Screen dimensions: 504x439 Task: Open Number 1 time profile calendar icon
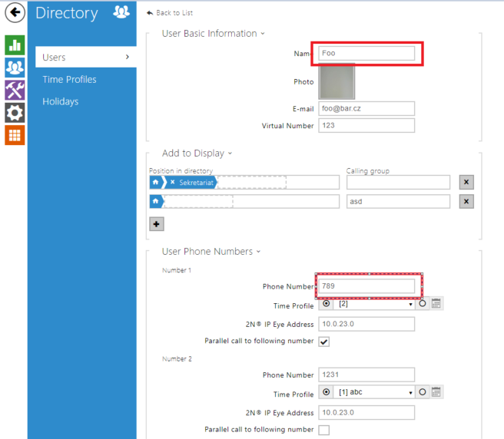(436, 304)
